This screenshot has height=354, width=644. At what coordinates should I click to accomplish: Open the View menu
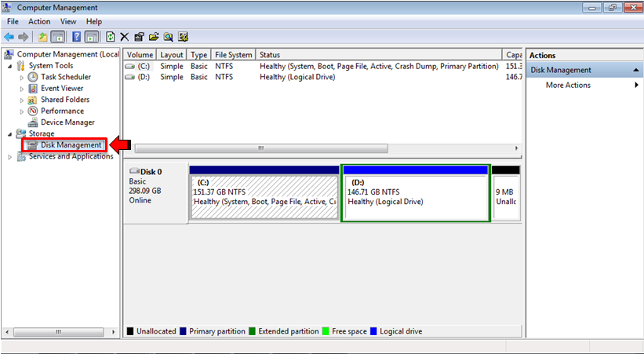coord(68,21)
